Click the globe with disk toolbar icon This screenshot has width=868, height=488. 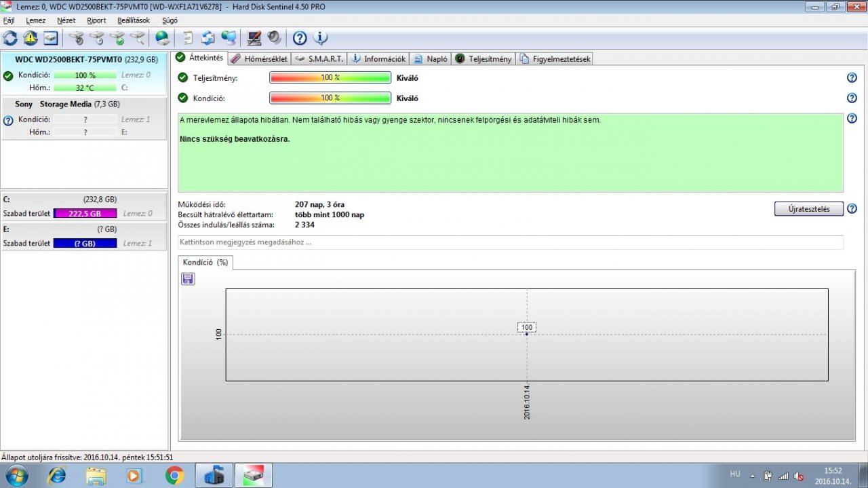coord(163,38)
